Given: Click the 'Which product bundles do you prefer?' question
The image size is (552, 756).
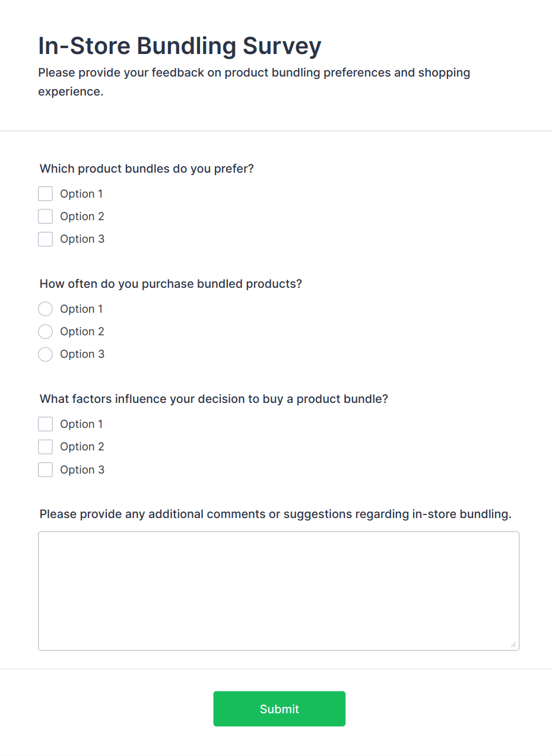Looking at the screenshot, I should [x=147, y=169].
